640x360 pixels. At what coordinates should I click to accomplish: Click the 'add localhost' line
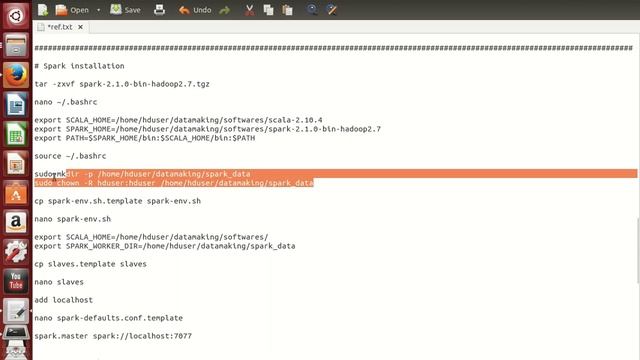[63, 300]
